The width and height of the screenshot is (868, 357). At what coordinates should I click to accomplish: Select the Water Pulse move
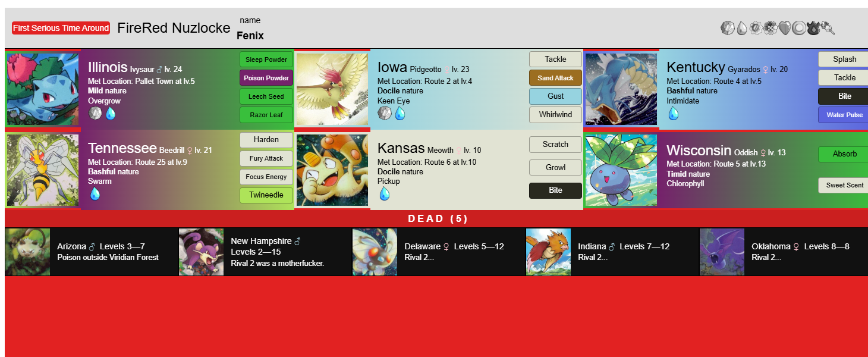[843, 115]
